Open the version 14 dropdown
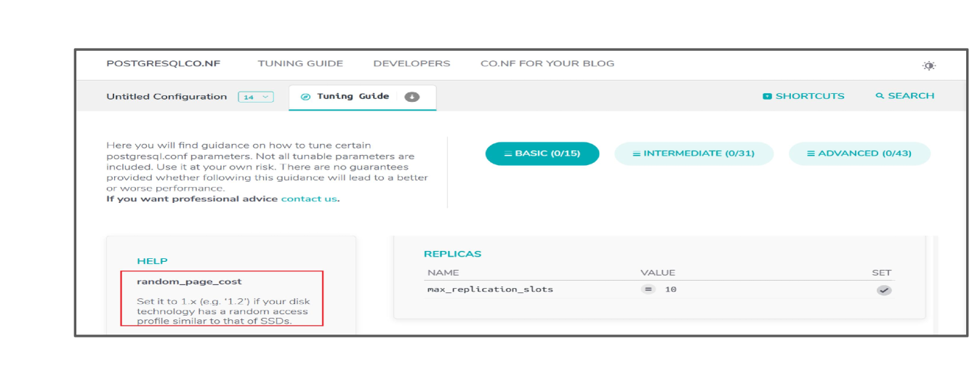The image size is (980, 368). [x=256, y=97]
